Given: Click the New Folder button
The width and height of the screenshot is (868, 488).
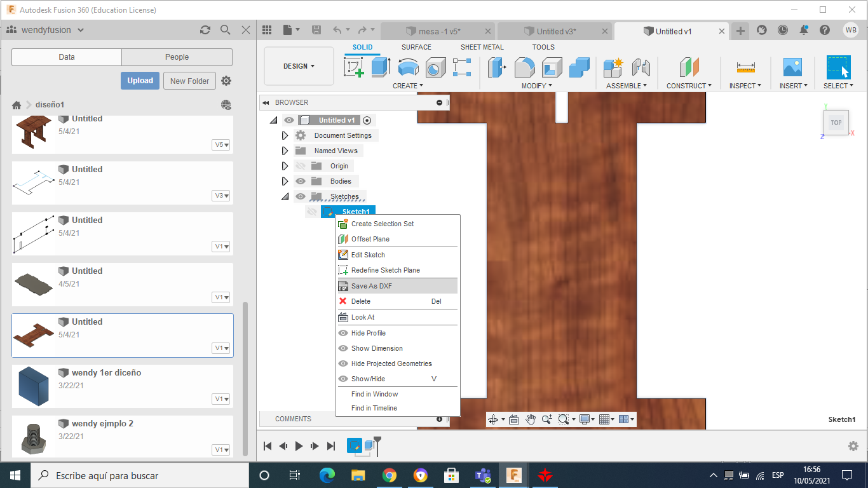Looking at the screenshot, I should tap(189, 81).
